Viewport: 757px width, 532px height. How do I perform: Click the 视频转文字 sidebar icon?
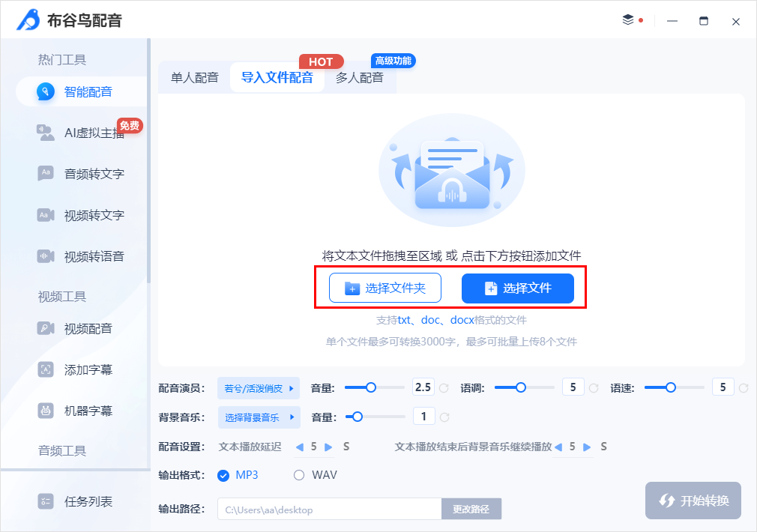[x=46, y=215]
